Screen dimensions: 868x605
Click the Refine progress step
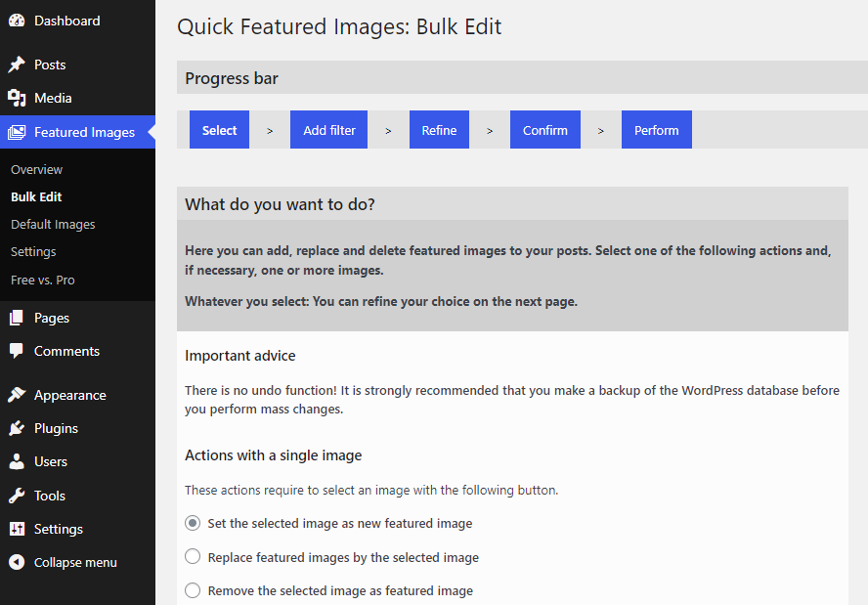coord(439,130)
